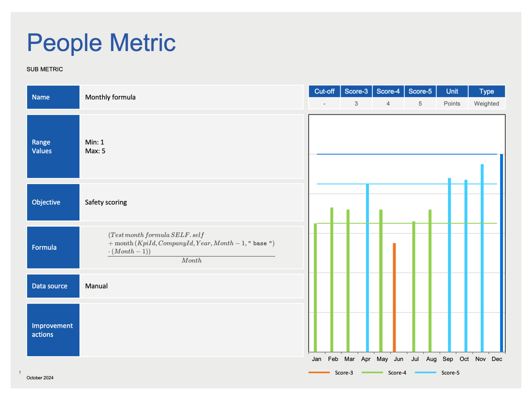Screen dimensions: 532x399
Task: Select the Cut-off dash value cell
Action: click(324, 104)
